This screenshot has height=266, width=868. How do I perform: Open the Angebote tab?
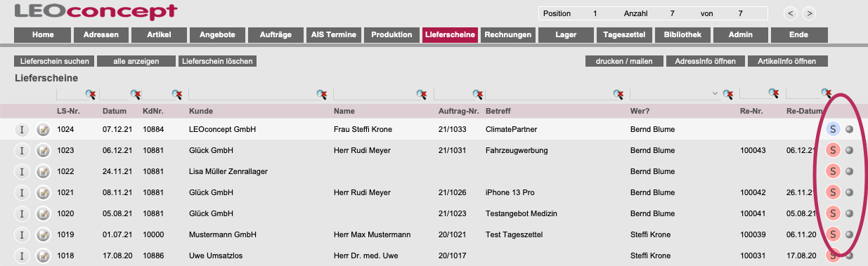[x=218, y=34]
